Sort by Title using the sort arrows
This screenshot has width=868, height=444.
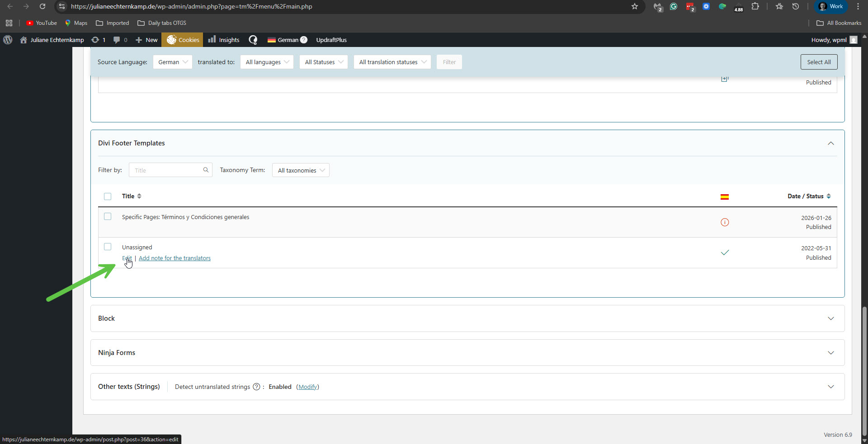(x=139, y=196)
